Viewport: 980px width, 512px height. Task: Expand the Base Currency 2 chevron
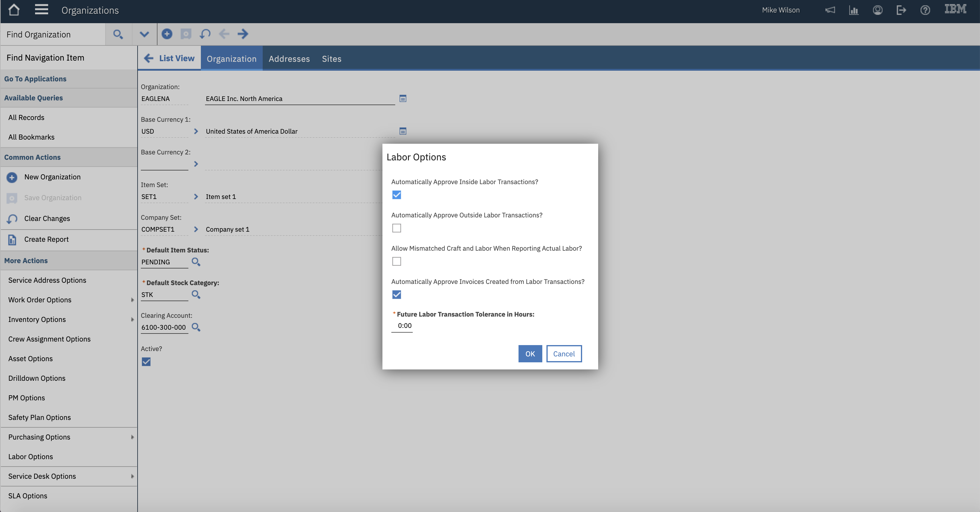(196, 164)
